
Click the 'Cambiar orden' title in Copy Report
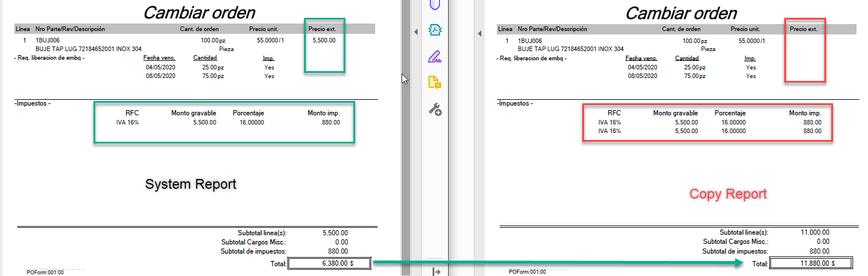tap(681, 12)
